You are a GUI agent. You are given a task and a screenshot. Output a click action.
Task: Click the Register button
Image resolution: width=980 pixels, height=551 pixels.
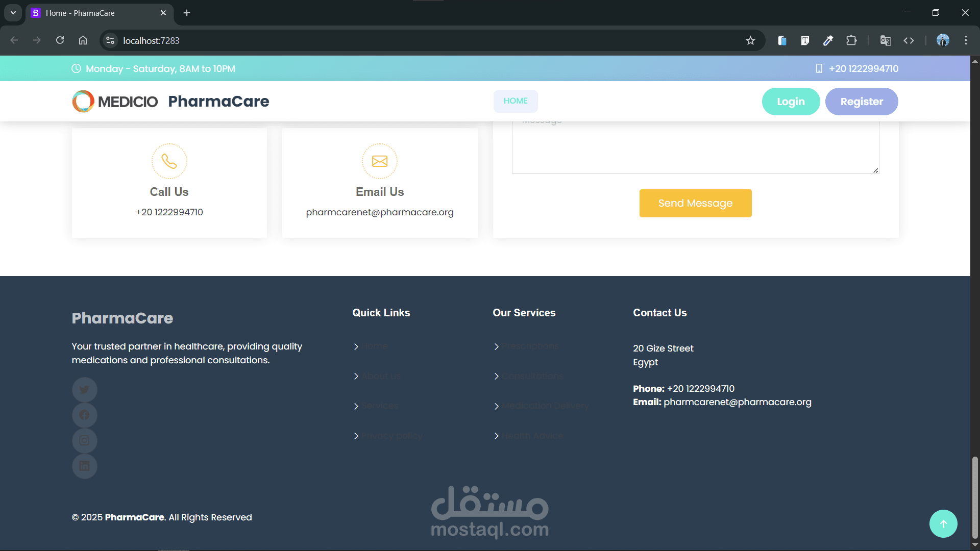click(x=862, y=102)
